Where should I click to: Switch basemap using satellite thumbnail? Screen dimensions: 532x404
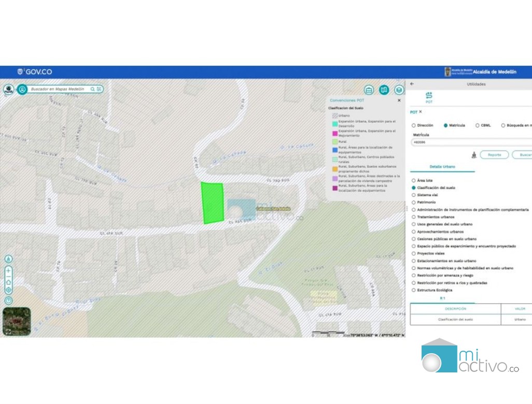pos(16,322)
